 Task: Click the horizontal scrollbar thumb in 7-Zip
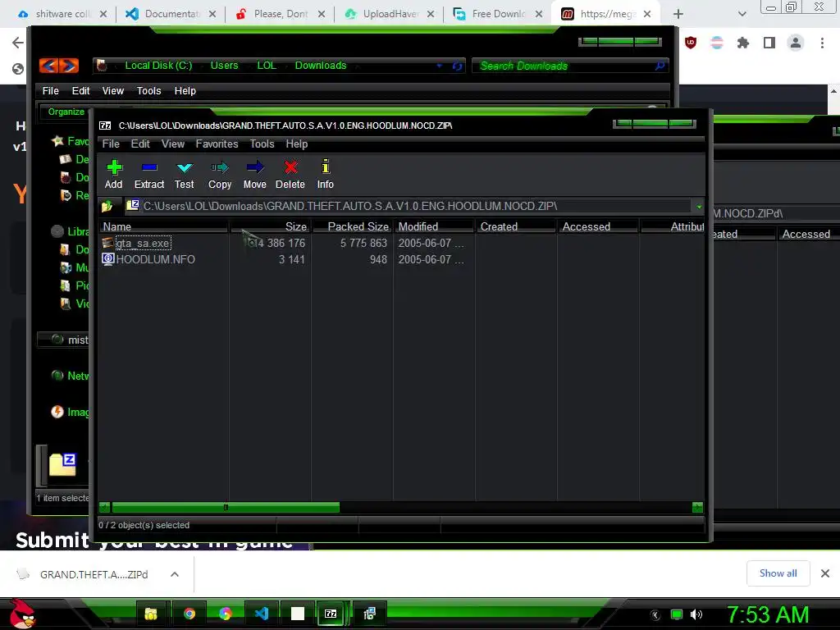(226, 507)
